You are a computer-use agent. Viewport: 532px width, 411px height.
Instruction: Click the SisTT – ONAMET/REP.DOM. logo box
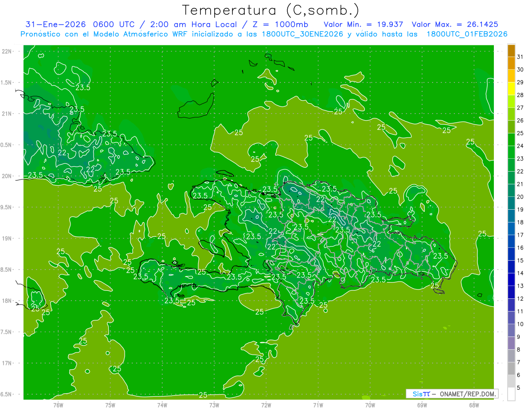click(452, 394)
